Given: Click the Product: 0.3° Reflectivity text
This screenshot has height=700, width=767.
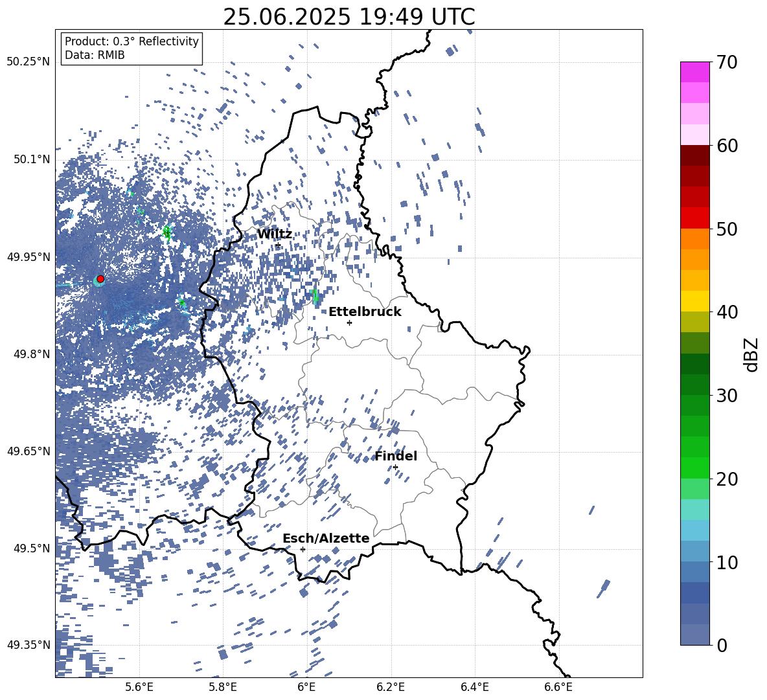Looking at the screenshot, I should tap(132, 41).
